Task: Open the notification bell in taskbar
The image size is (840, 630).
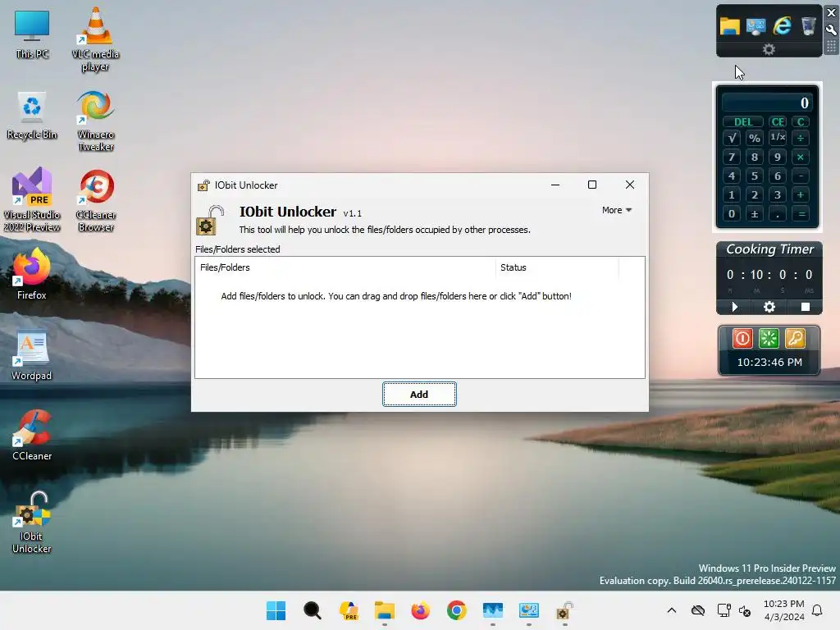Action: pyautogui.click(x=817, y=610)
